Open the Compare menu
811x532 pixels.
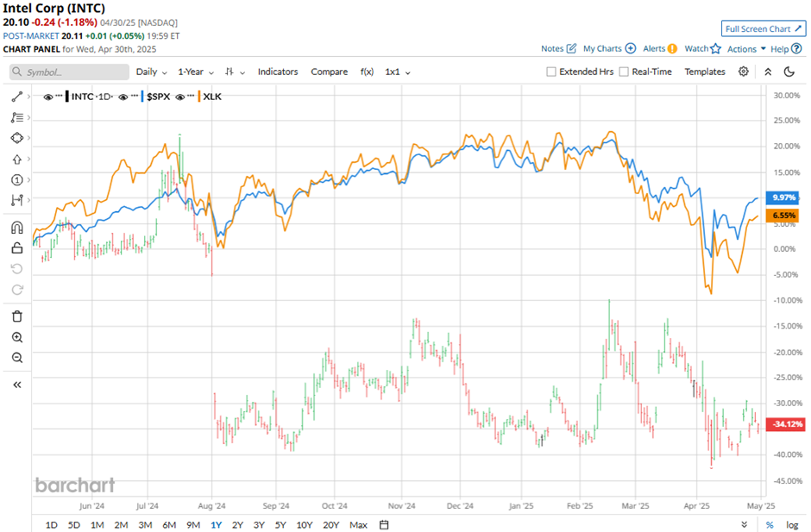(329, 72)
